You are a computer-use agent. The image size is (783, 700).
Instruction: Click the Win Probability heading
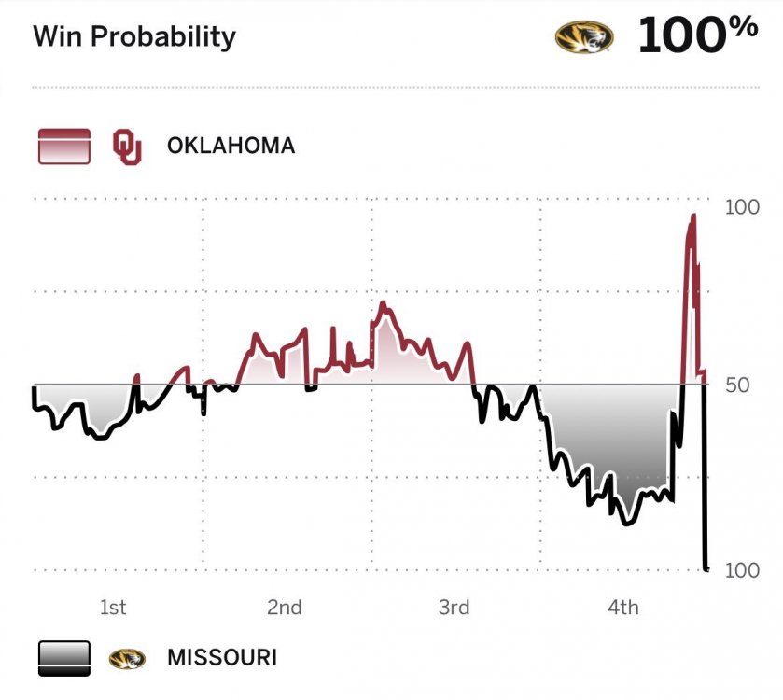pyautogui.click(x=134, y=36)
